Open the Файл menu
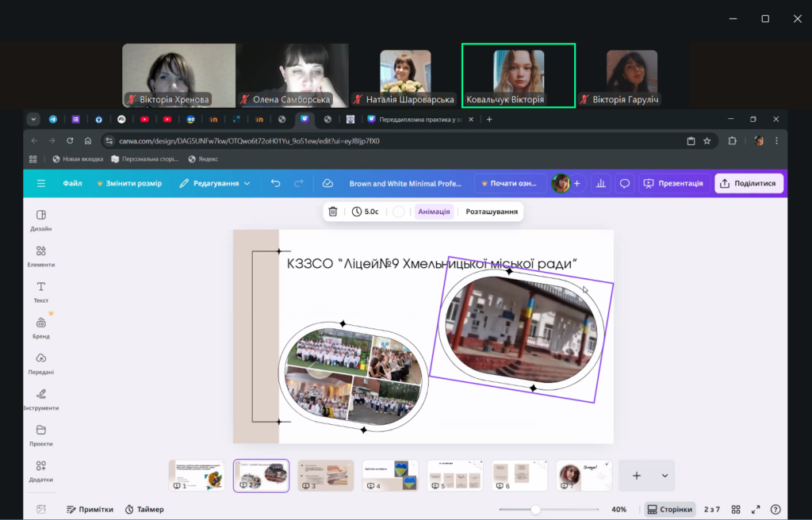This screenshot has width=812, height=520. point(72,183)
